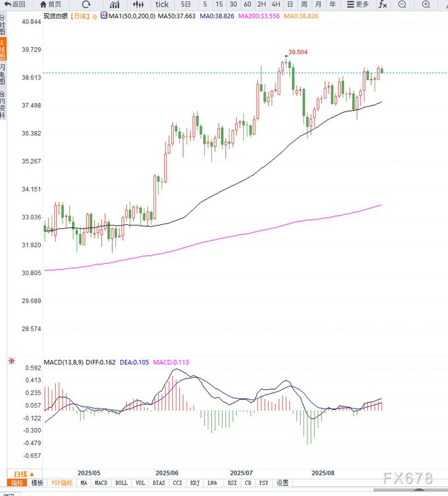
Task: Click the refresh icon in top toolbar
Action: coord(86,4)
